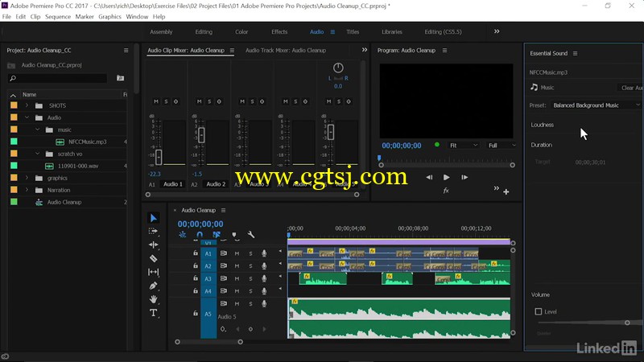Step forward one frame
The height and width of the screenshot is (362, 644).
464,177
